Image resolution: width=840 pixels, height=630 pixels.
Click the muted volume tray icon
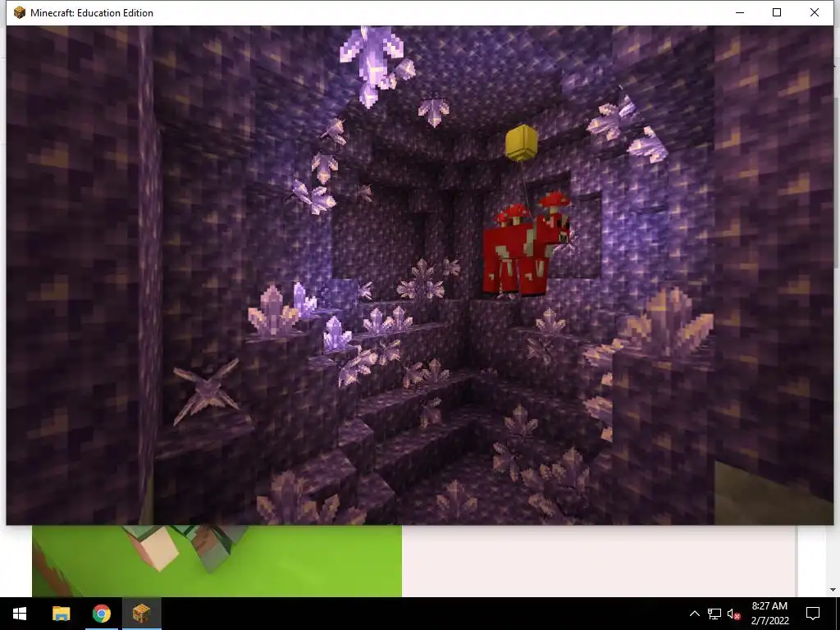pyautogui.click(x=734, y=614)
